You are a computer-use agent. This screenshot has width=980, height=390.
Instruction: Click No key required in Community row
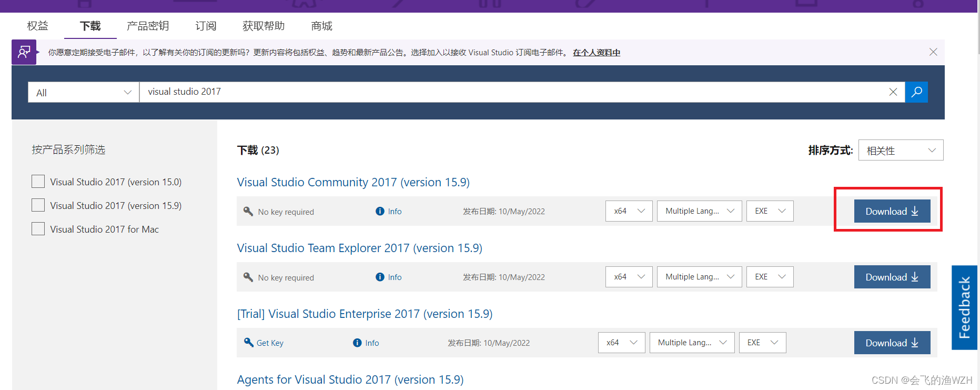286,212
